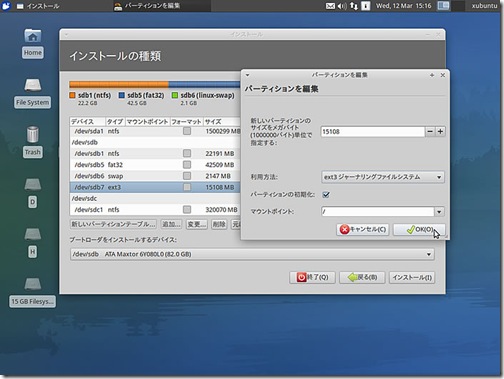Click the 追加... button
Screen dimensions: 504x379
pyautogui.click(x=171, y=224)
